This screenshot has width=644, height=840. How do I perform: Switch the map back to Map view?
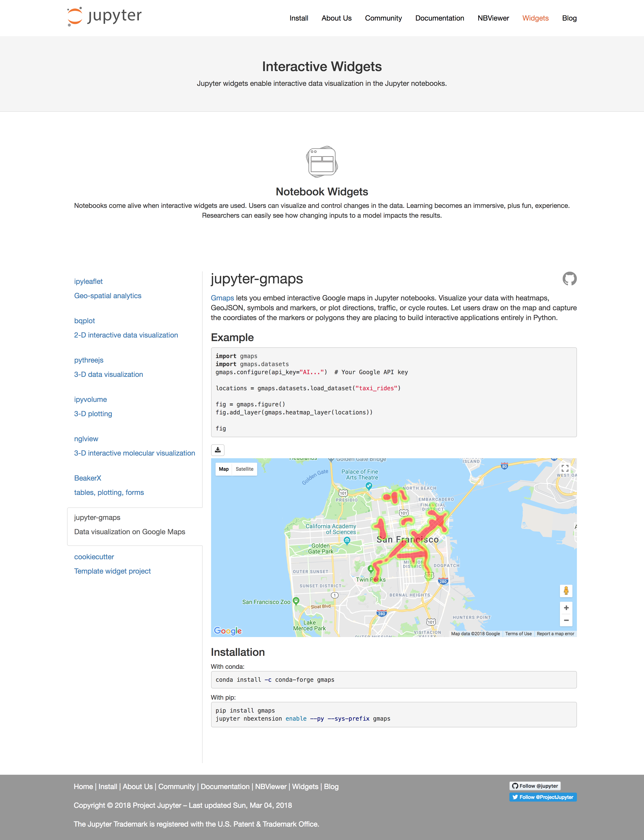point(224,469)
